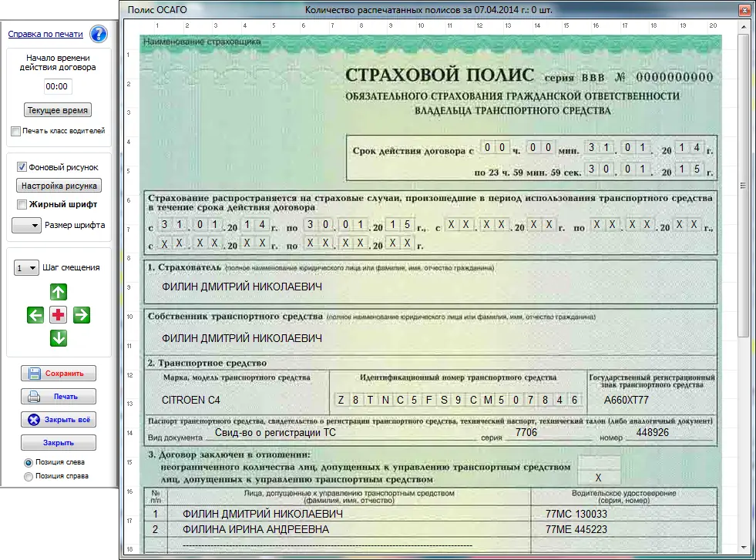The width and height of the screenshot is (756, 560).
Task: Disable the Фоновый рисунок checkbox
Action: (22, 166)
